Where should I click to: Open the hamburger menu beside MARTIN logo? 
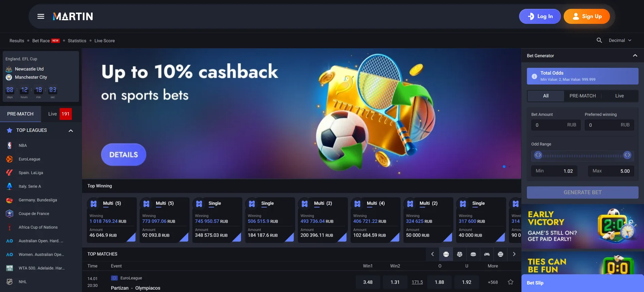[x=41, y=16]
